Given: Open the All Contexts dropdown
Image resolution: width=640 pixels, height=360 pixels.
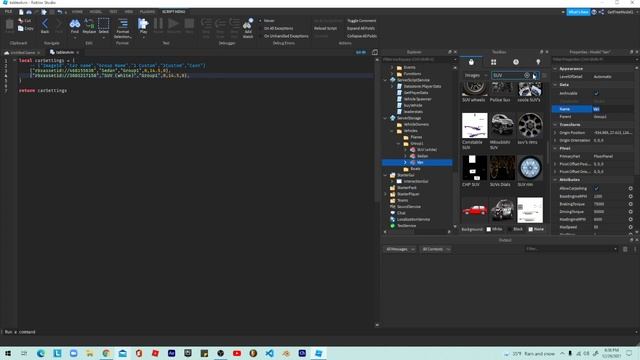Looking at the screenshot, I should tap(436, 249).
